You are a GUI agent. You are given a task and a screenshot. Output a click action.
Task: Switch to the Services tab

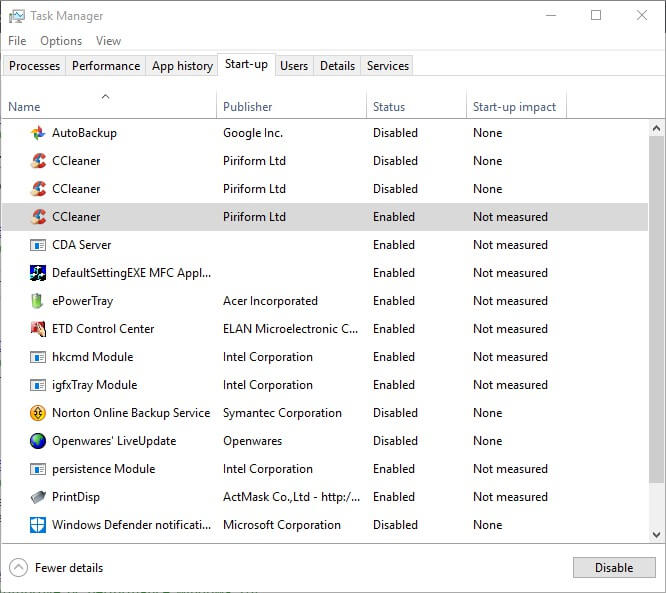pyautogui.click(x=388, y=66)
